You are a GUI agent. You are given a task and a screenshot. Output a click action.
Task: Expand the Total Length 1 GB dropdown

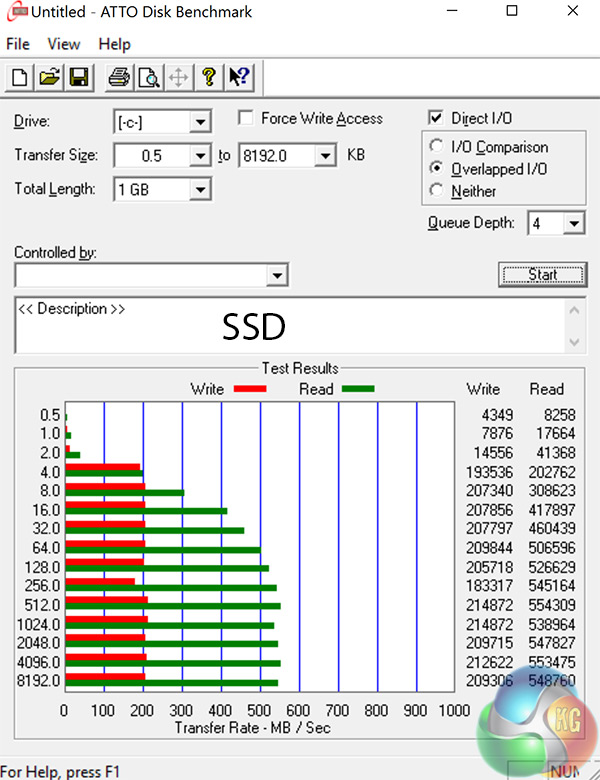[200, 190]
